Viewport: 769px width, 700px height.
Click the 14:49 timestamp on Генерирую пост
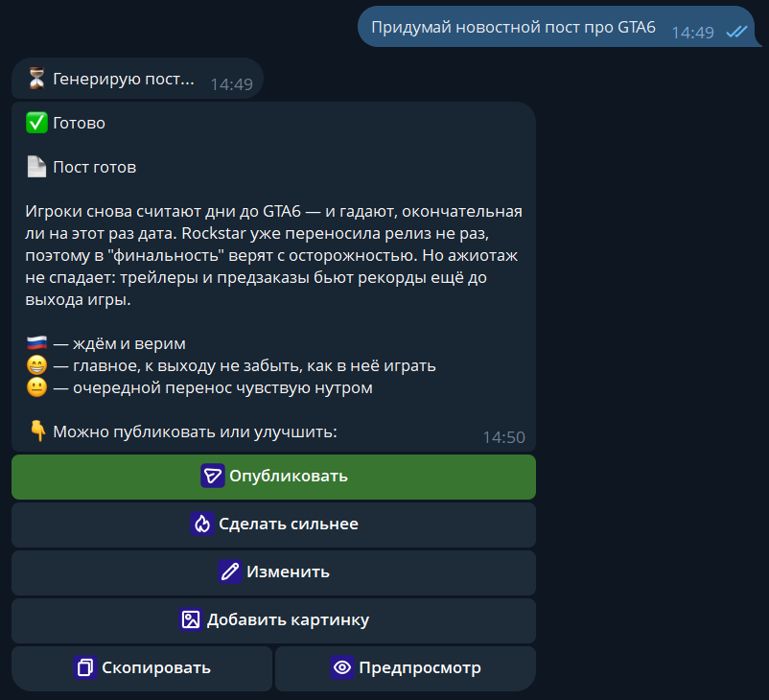[231, 84]
